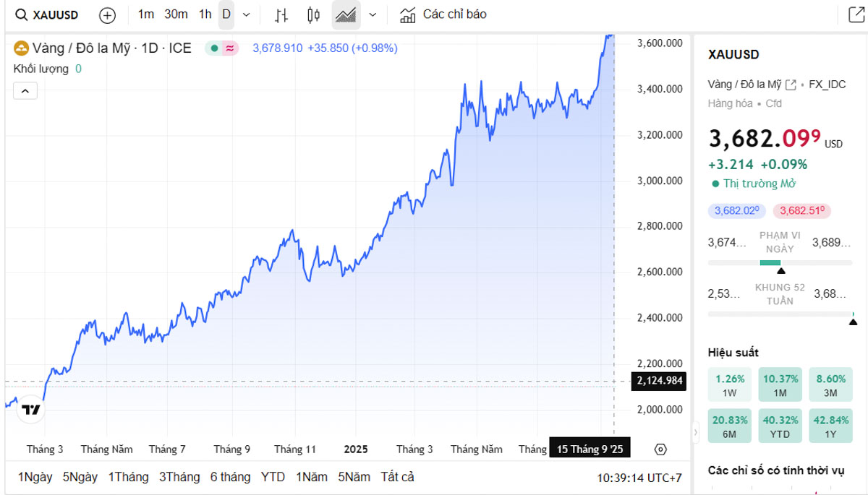
Task: Expand the chart style dropdown arrow
Action: (x=373, y=14)
